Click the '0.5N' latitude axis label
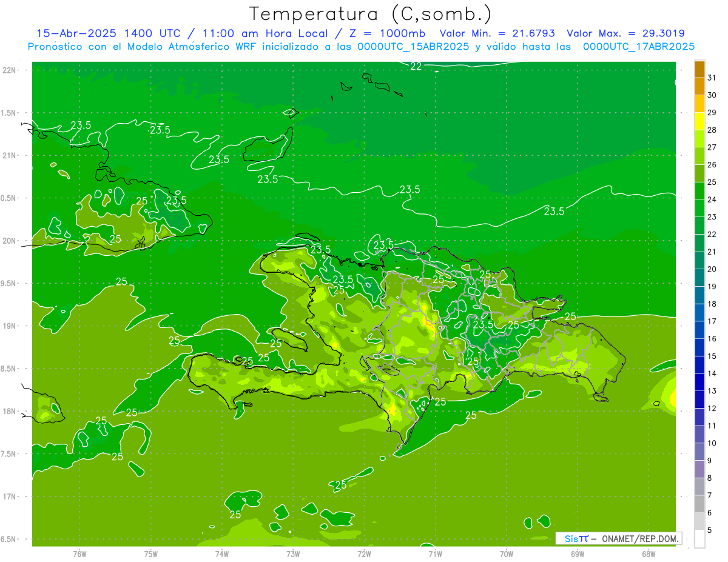 point(8,198)
